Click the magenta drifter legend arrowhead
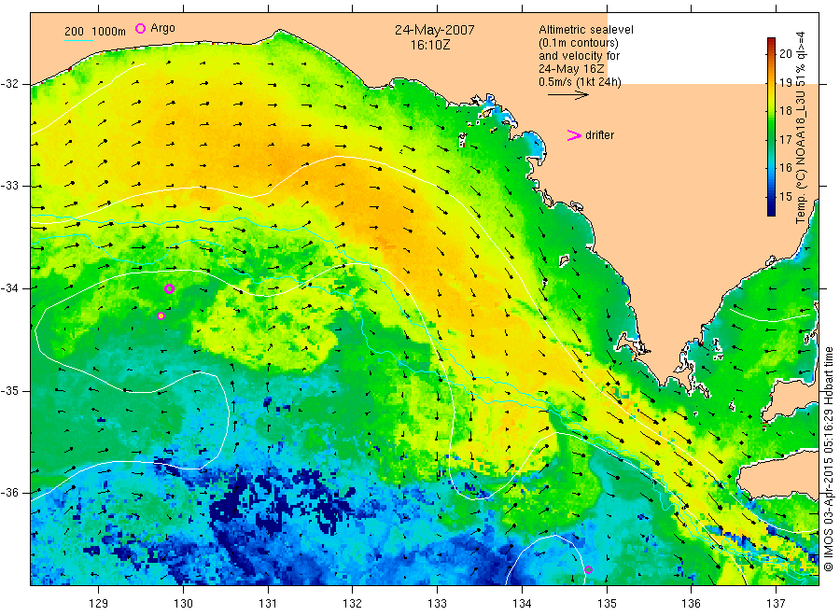Screen dimensions: 840x616 [574, 135]
